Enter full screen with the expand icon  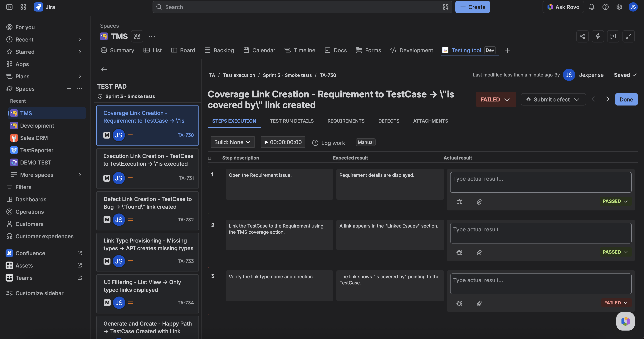pyautogui.click(x=628, y=37)
